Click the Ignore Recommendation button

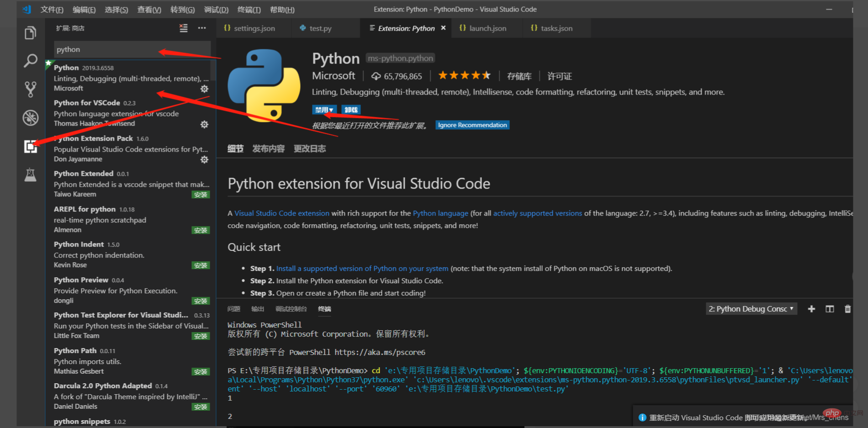click(x=472, y=125)
